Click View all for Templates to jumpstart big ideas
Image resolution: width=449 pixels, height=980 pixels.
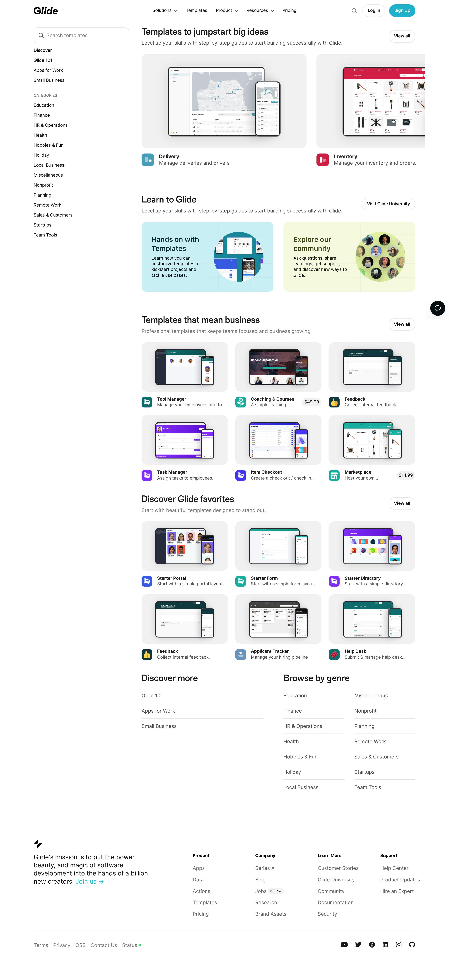point(402,36)
